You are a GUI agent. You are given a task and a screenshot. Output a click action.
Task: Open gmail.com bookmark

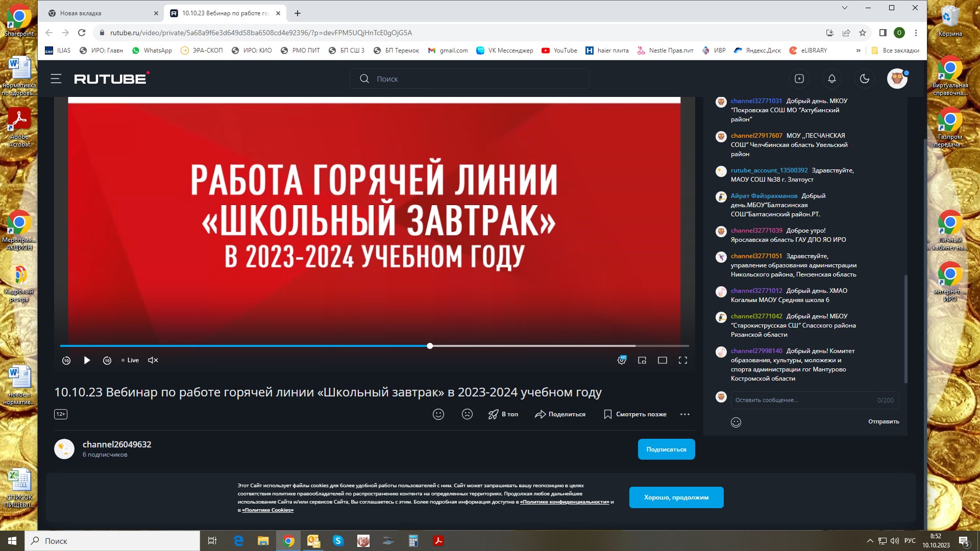pyautogui.click(x=448, y=51)
